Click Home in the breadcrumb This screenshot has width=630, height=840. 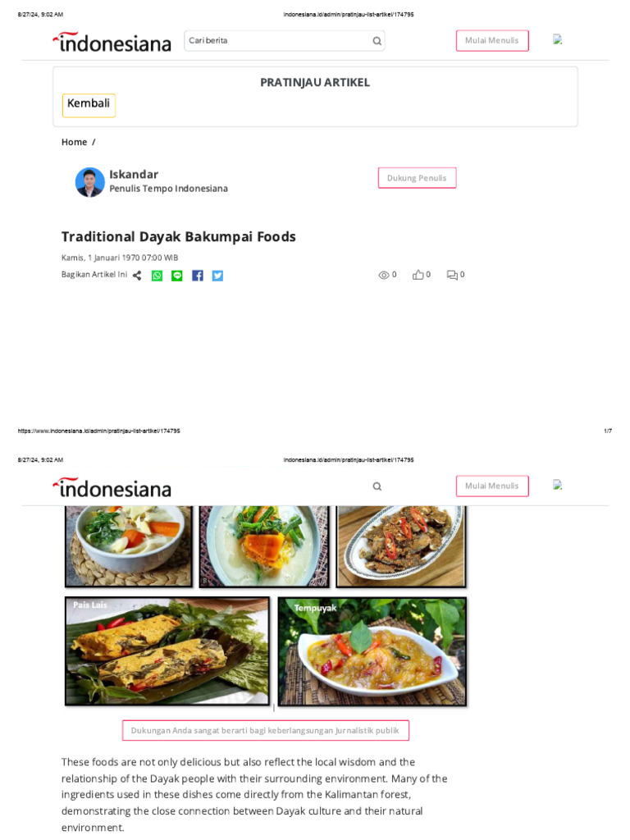(74, 142)
